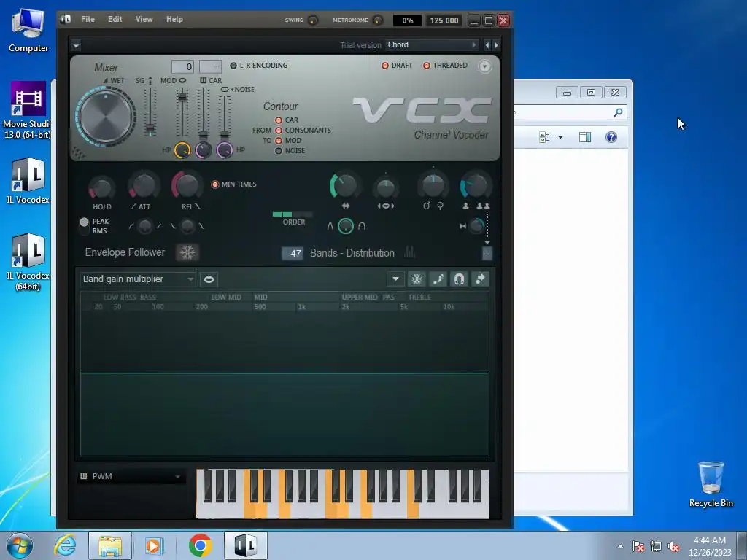Toggle the Draft mode LED
Viewport: 747px width, 560px height.
pos(385,66)
